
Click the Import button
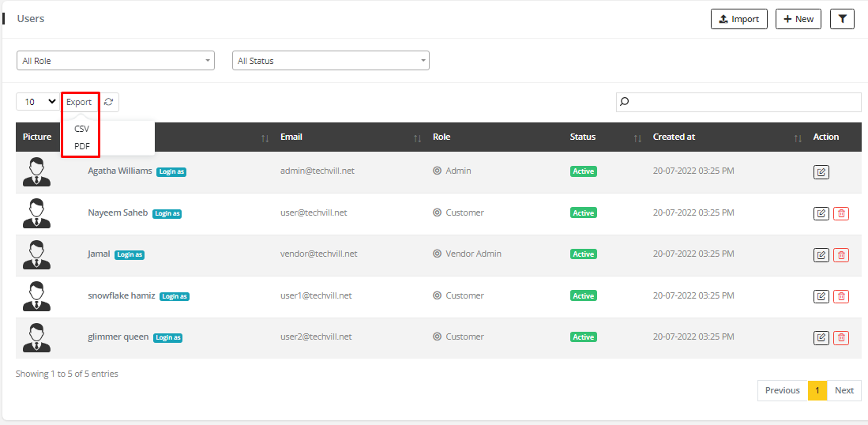tap(739, 19)
